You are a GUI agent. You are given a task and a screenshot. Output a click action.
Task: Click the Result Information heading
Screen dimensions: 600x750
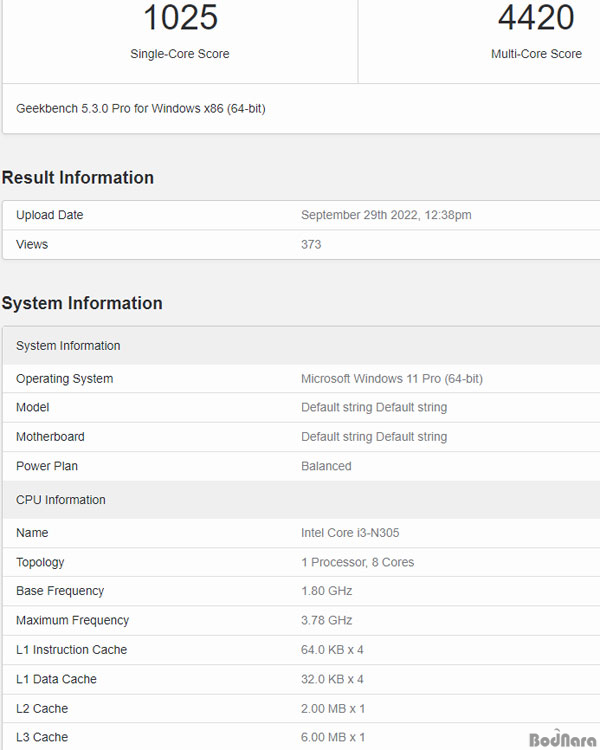click(78, 177)
